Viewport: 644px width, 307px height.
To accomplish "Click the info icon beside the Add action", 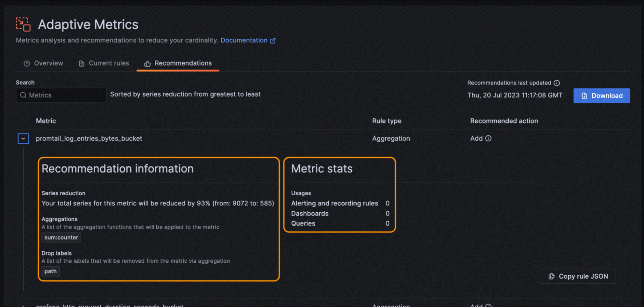I will [x=489, y=138].
